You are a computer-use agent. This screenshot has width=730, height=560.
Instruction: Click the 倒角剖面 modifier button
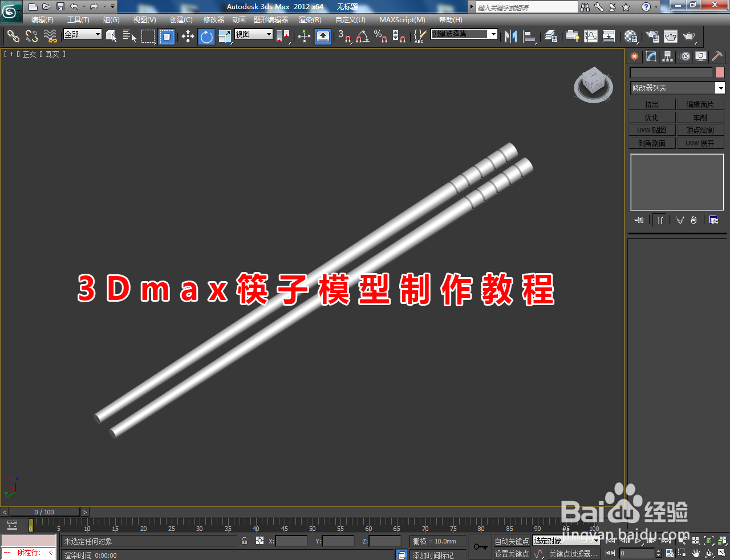652,143
